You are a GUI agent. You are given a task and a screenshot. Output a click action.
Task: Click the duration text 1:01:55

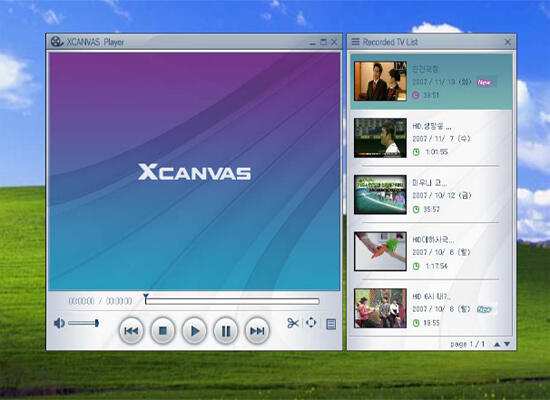point(436,152)
